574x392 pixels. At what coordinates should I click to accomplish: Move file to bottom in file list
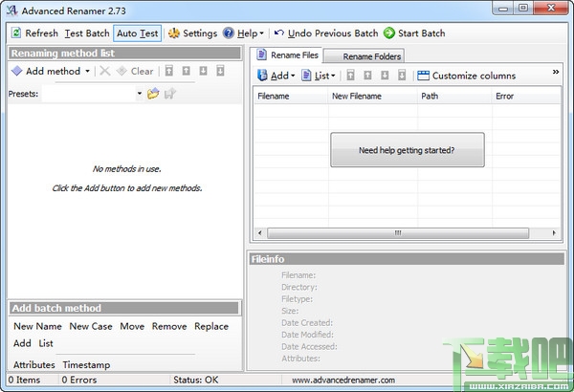tap(402, 75)
